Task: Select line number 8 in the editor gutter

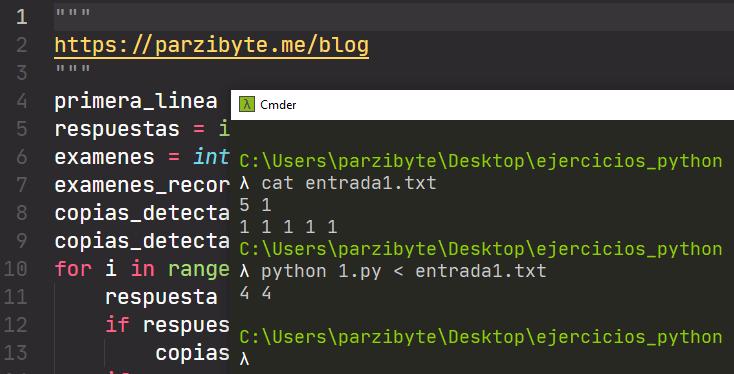Action: click(x=22, y=213)
